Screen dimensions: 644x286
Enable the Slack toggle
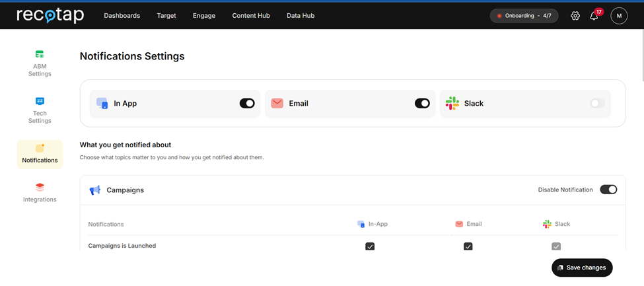coord(597,103)
